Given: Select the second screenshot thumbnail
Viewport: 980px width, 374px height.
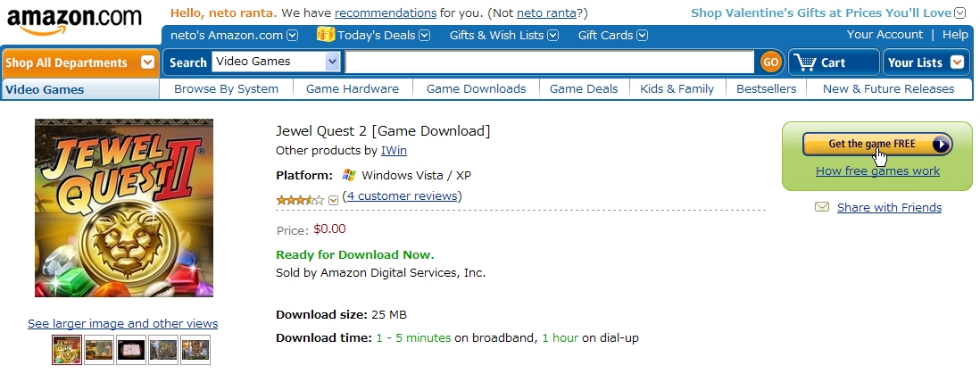Looking at the screenshot, I should point(99,350).
